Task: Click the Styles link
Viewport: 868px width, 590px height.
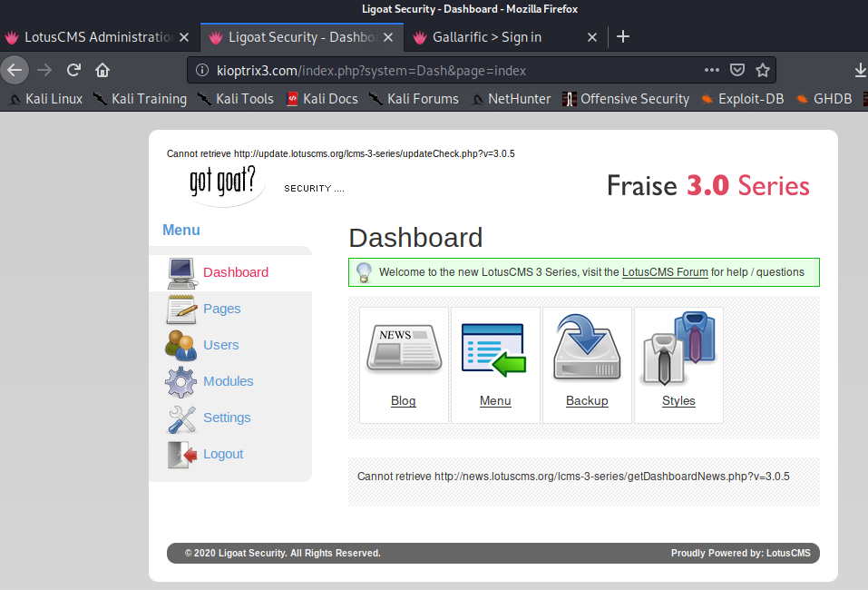Action: click(678, 400)
